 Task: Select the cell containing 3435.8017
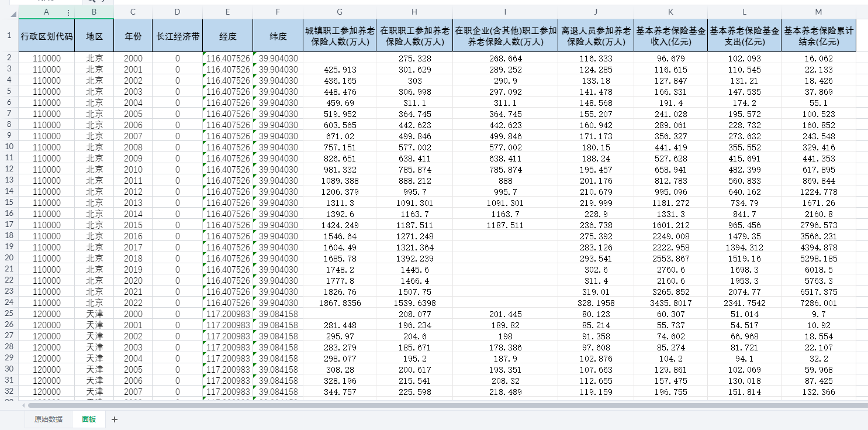pos(671,302)
